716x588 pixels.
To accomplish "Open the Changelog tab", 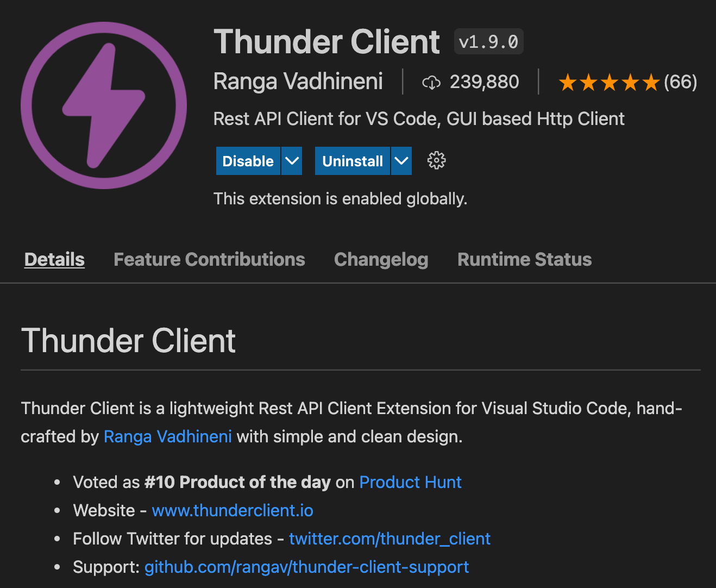I will [x=381, y=260].
